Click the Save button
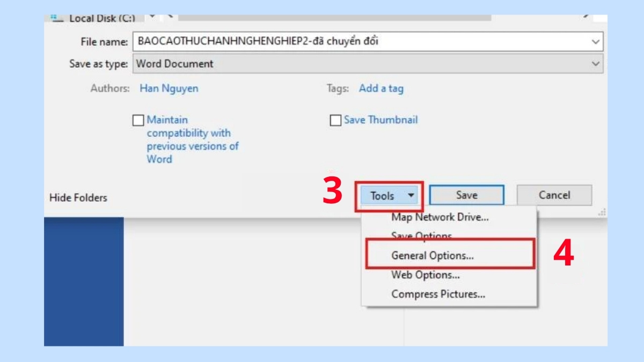Viewport: 644px width, 362px height. click(x=467, y=195)
